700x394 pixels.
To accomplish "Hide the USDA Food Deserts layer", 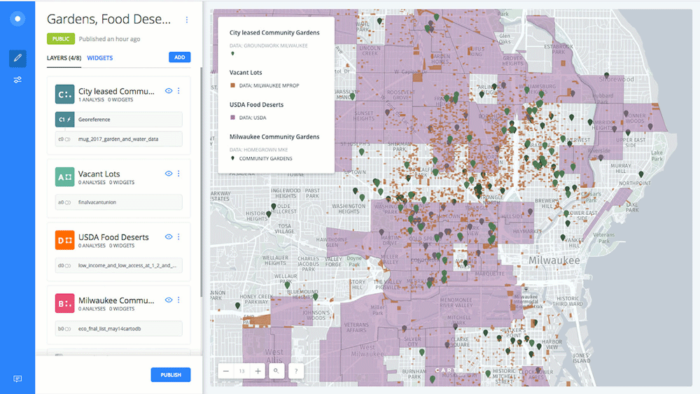I will tap(168, 237).
